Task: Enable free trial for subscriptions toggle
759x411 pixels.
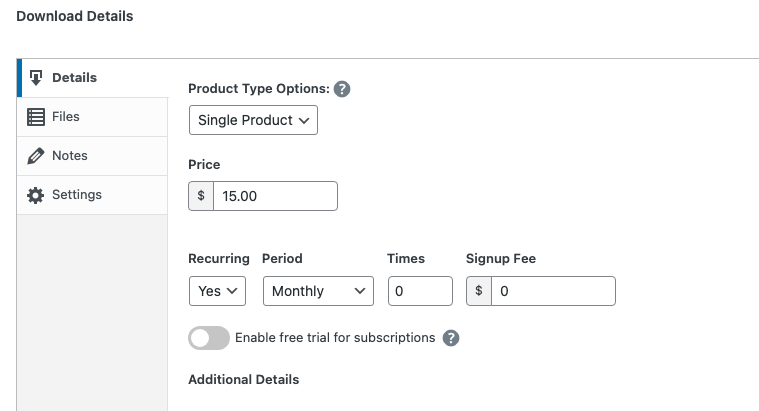Action: pyautogui.click(x=209, y=338)
